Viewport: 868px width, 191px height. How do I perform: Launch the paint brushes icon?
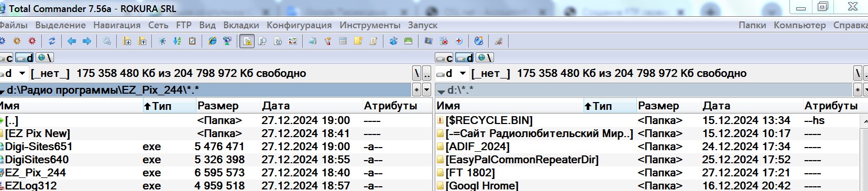point(328,41)
